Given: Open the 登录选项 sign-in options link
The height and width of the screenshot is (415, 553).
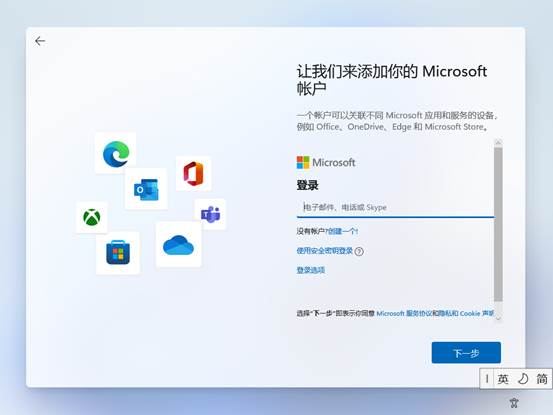Looking at the screenshot, I should pyautogui.click(x=311, y=270).
